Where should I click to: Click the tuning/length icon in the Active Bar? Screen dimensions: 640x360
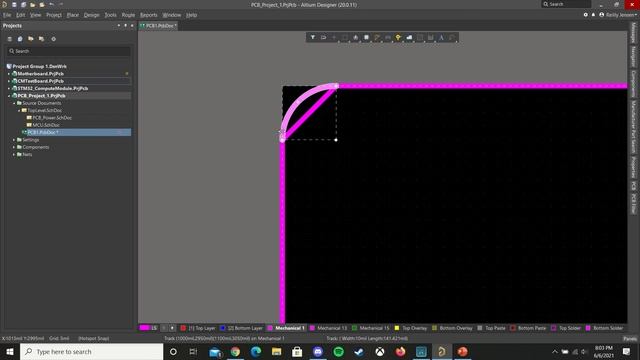(387, 38)
